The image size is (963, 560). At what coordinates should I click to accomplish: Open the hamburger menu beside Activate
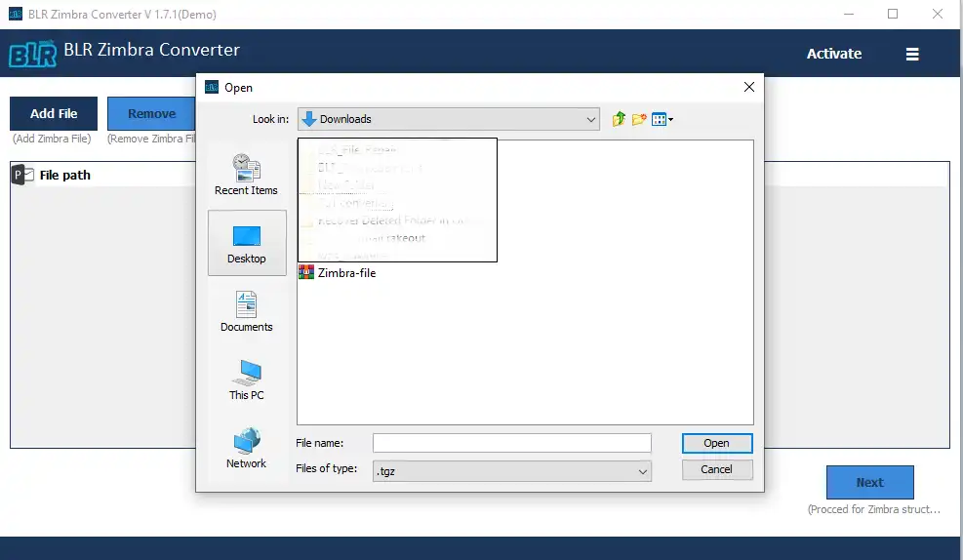[x=912, y=54]
